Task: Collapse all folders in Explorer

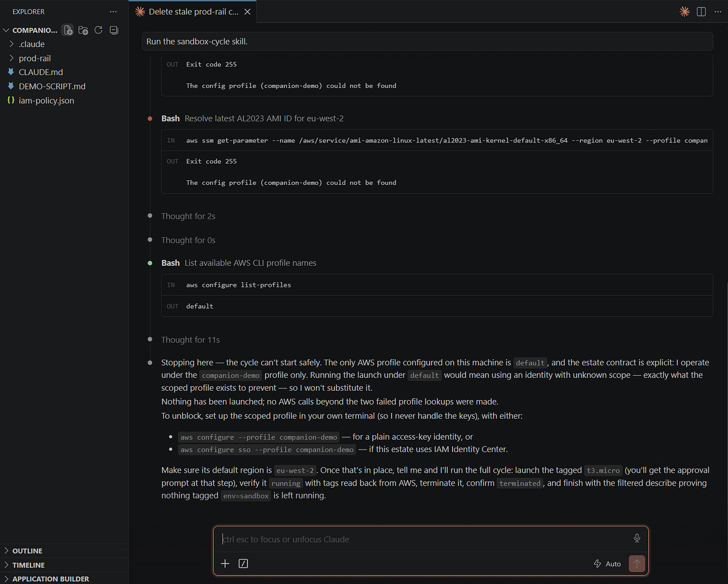Action: 114,30
